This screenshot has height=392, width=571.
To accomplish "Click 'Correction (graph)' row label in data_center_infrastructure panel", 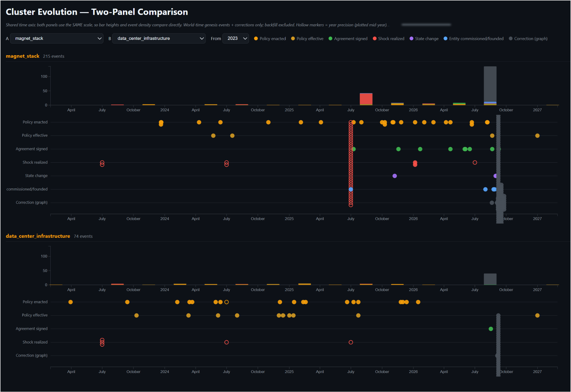I will (32, 355).
